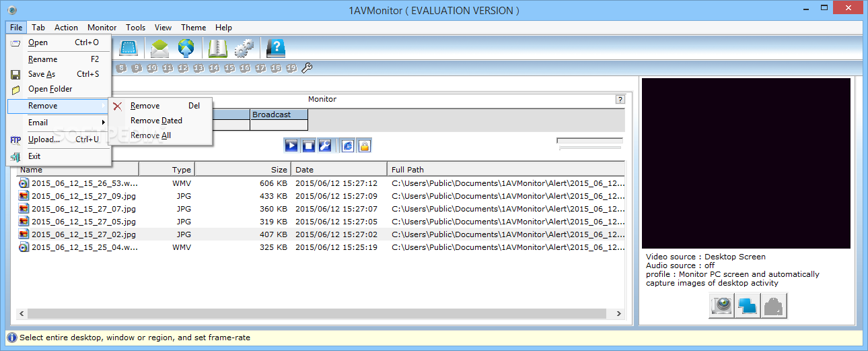This screenshot has width=868, height=351.
Task: Open the Tab menu
Action: 38,28
